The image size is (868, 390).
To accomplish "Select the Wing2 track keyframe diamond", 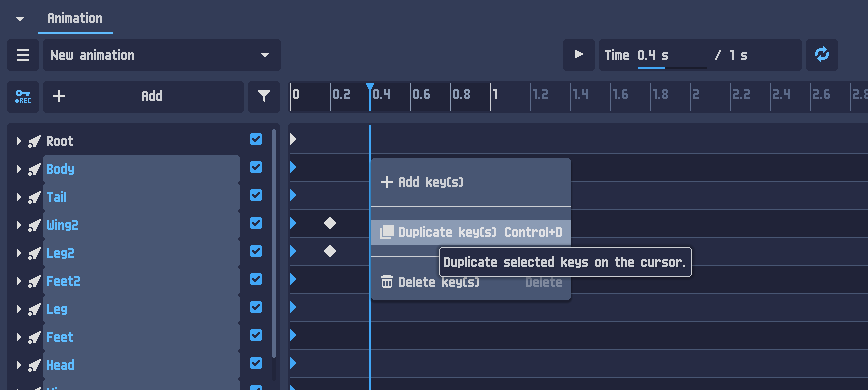I will (x=330, y=223).
